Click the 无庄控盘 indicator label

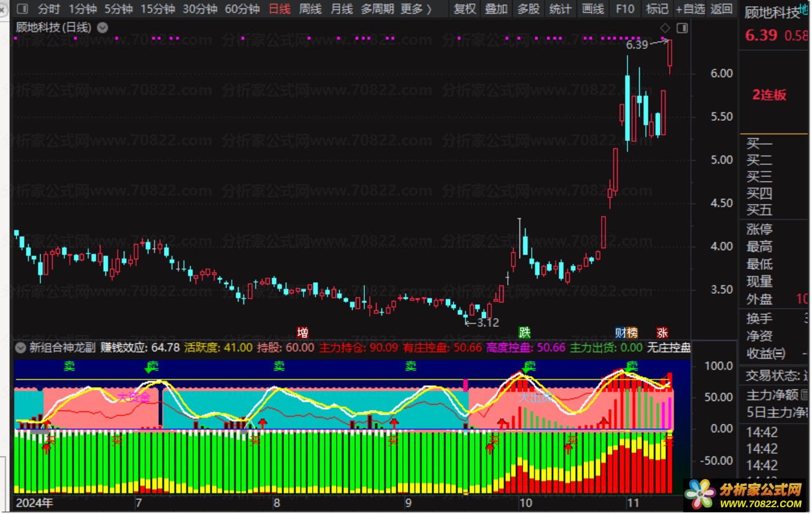pos(669,348)
